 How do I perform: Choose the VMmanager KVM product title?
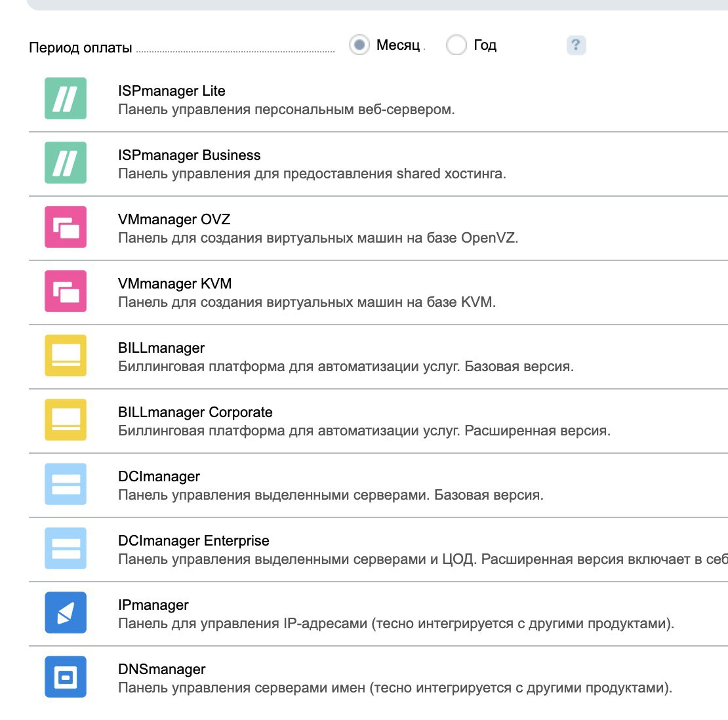[174, 284]
